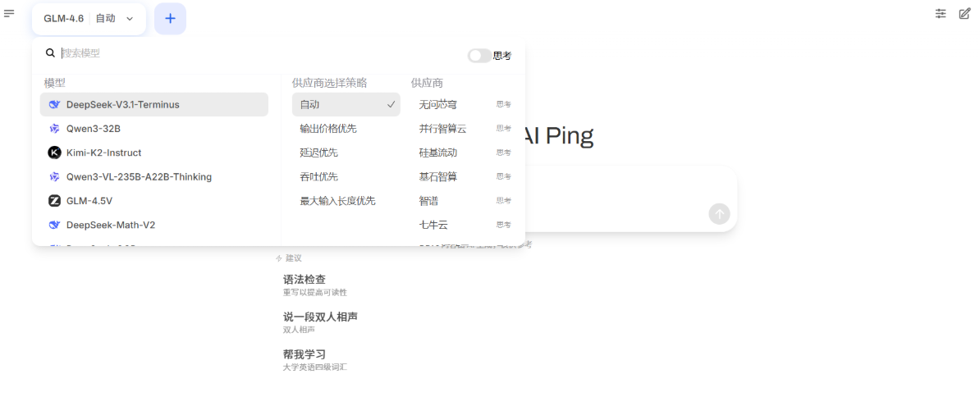Select GLM-4.5V model
This screenshot has width=980, height=415.
tap(154, 201)
